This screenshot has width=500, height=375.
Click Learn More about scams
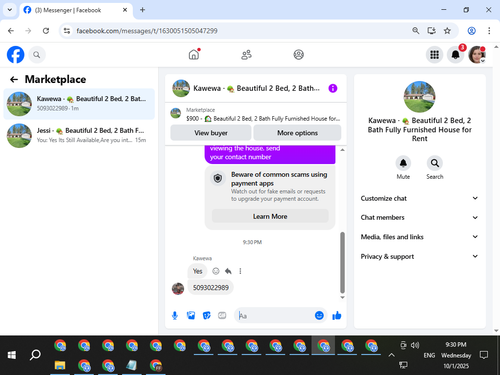pyautogui.click(x=270, y=216)
